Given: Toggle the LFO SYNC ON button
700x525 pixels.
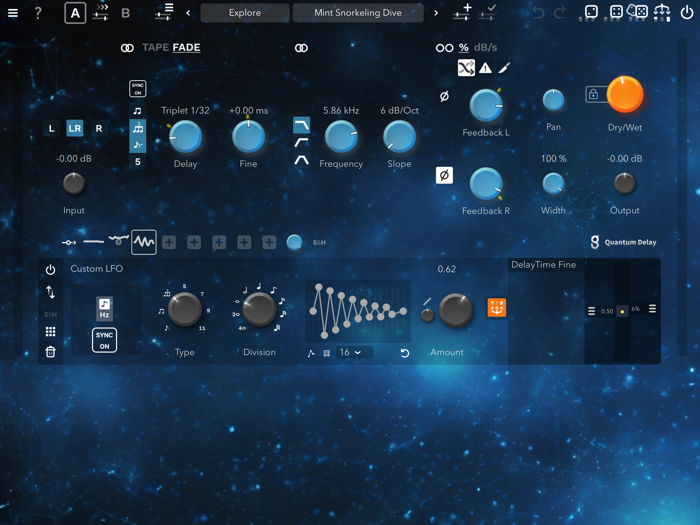Looking at the screenshot, I should pyautogui.click(x=104, y=340).
